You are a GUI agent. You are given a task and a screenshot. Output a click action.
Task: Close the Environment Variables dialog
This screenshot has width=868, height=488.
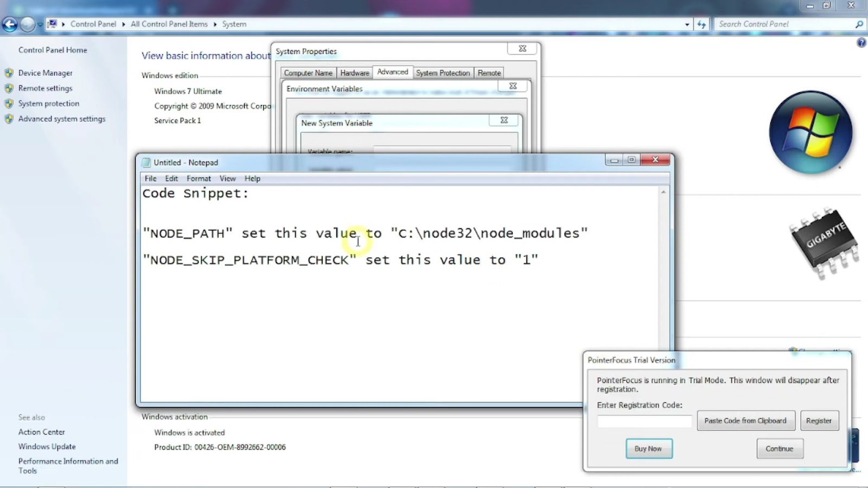(x=513, y=86)
